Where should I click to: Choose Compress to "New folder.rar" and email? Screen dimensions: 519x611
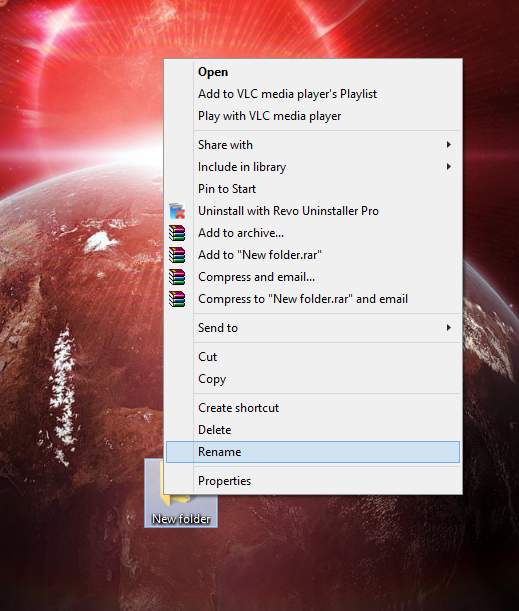pos(313,299)
